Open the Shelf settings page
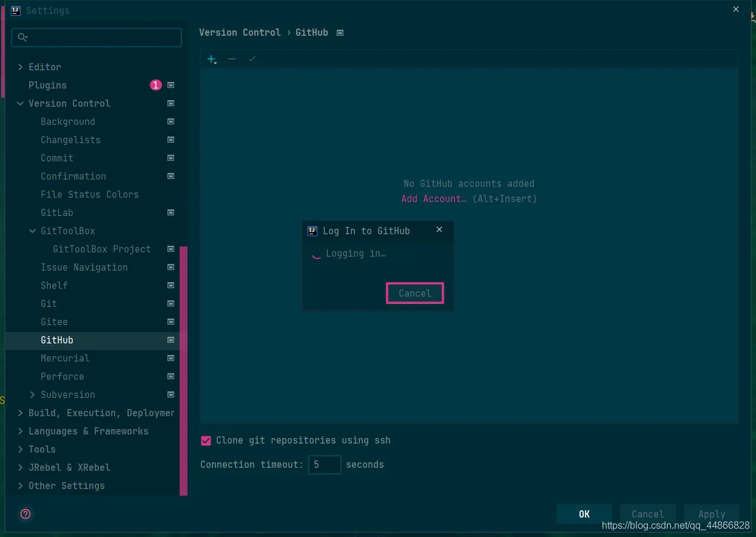The width and height of the screenshot is (756, 537). pyautogui.click(x=54, y=286)
